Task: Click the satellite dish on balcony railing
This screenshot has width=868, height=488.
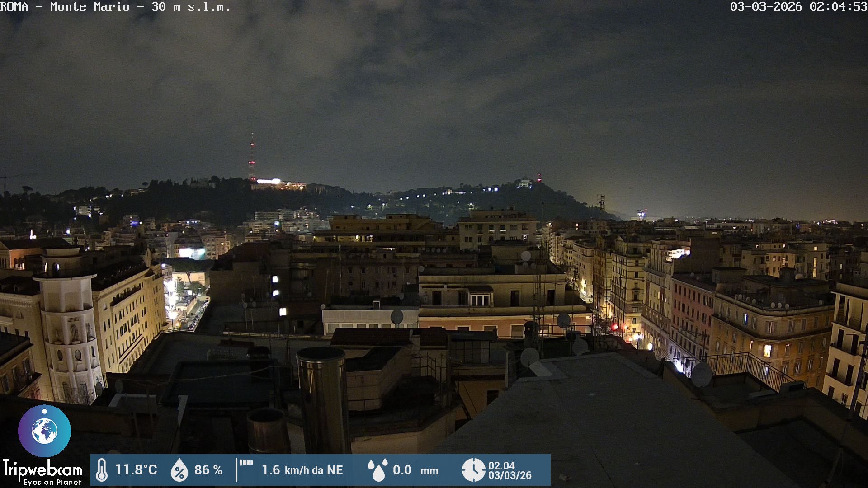Action: coord(701,374)
